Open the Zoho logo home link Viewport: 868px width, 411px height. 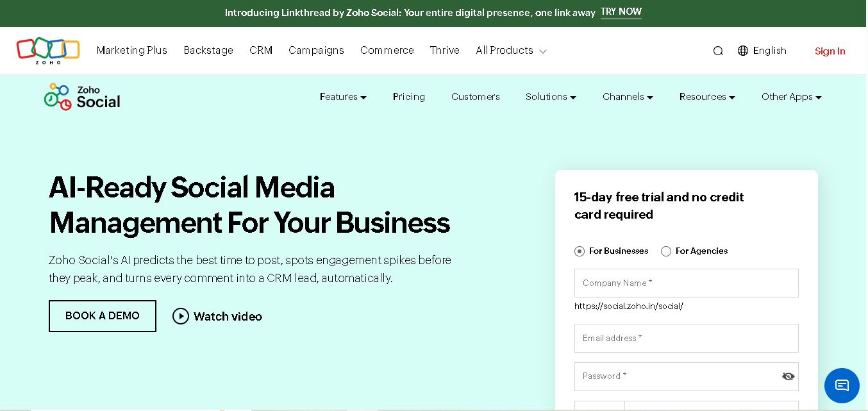coord(48,51)
